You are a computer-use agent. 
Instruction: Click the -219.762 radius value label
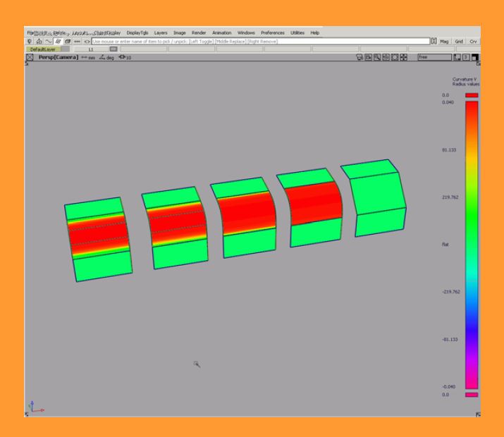pos(451,292)
